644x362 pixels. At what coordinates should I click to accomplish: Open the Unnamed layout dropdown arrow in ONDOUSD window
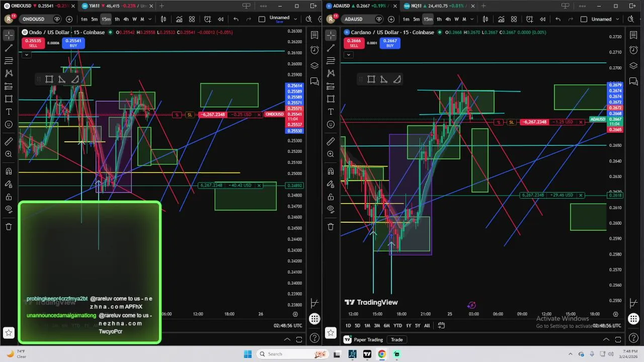tap(296, 19)
